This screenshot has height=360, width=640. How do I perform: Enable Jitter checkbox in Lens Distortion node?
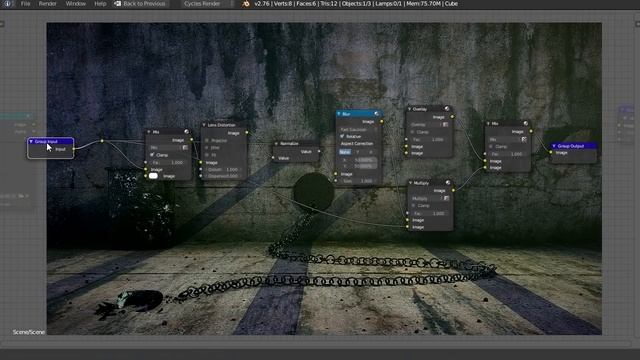point(207,148)
